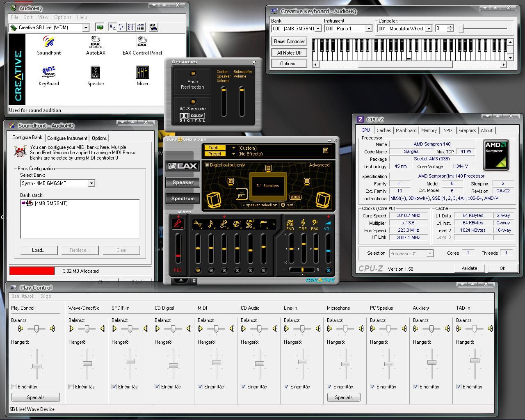Click the Wave source icon in mixer

click(198, 224)
